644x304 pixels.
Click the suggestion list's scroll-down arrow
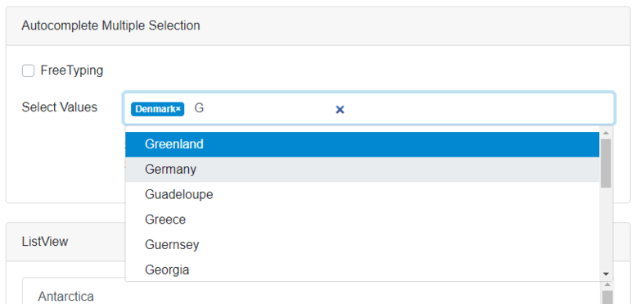[606, 274]
